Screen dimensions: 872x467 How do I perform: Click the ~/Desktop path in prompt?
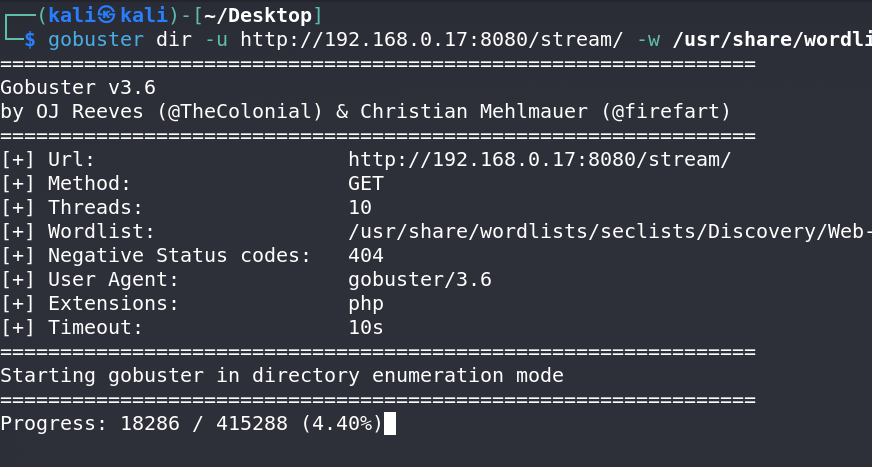pos(258,16)
